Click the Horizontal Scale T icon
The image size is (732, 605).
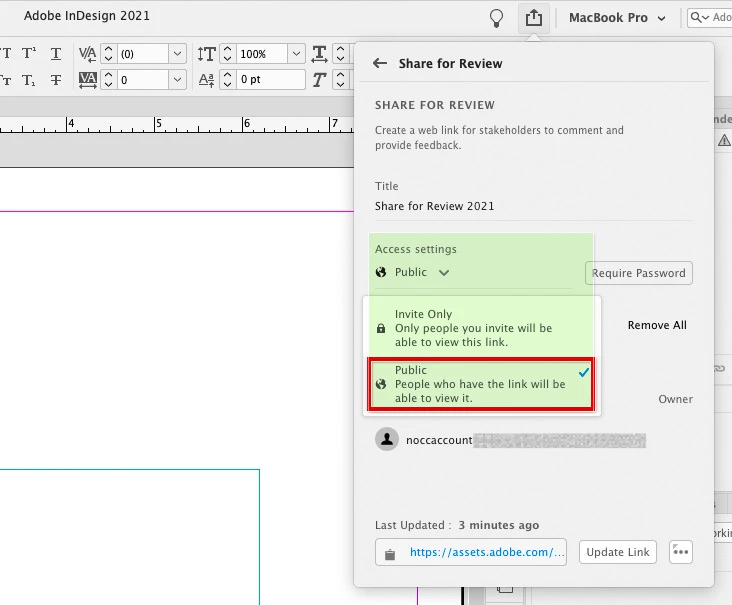(x=319, y=54)
